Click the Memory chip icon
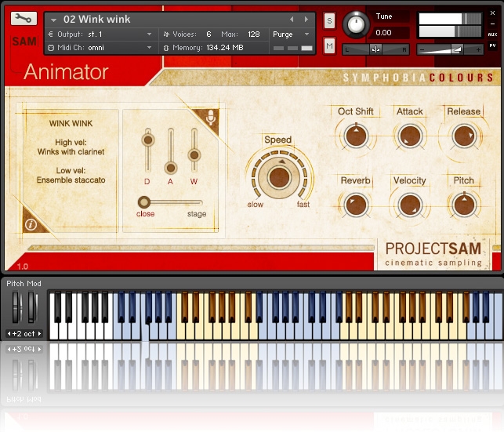This screenshot has width=504, height=432. (166, 48)
